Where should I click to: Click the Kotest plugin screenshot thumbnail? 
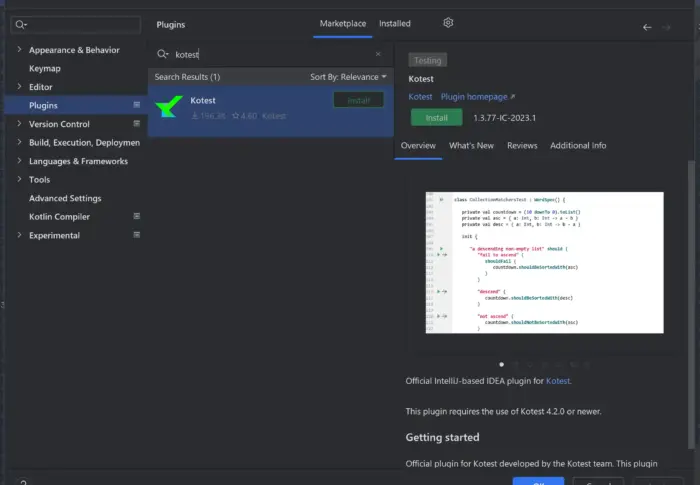click(x=545, y=263)
